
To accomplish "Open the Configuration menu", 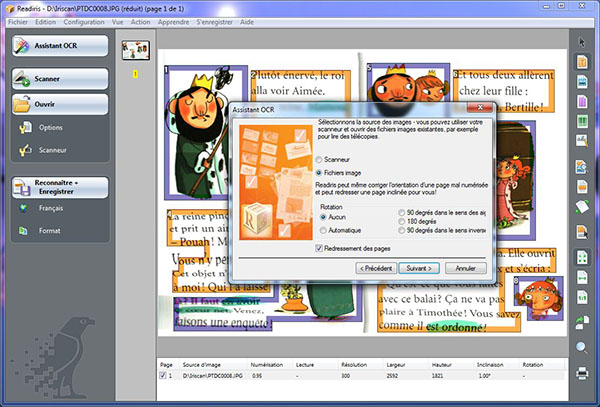I will pos(83,21).
